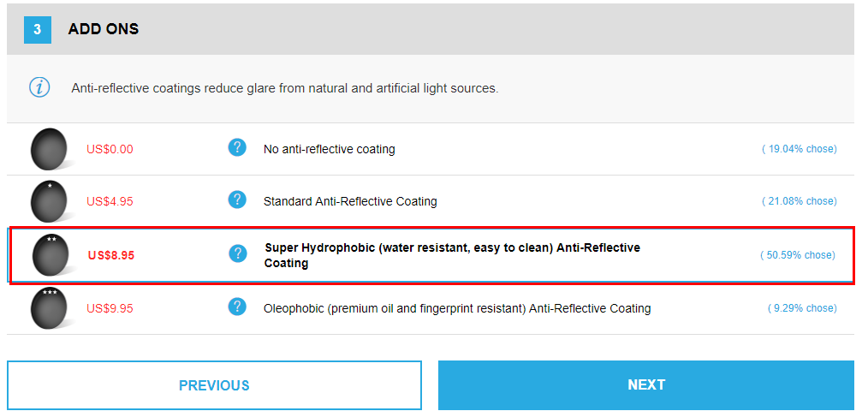
Task: Click step 3 number badge
Action: [x=37, y=29]
